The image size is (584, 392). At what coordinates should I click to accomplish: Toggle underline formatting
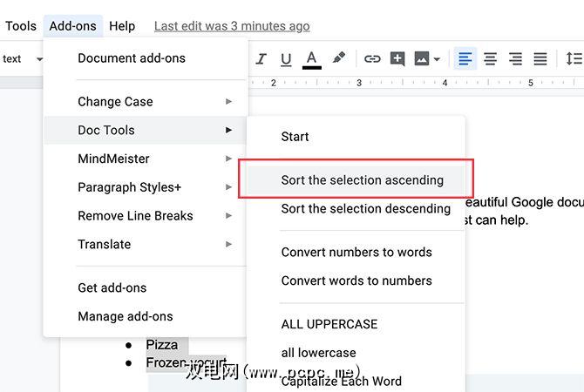pos(286,59)
